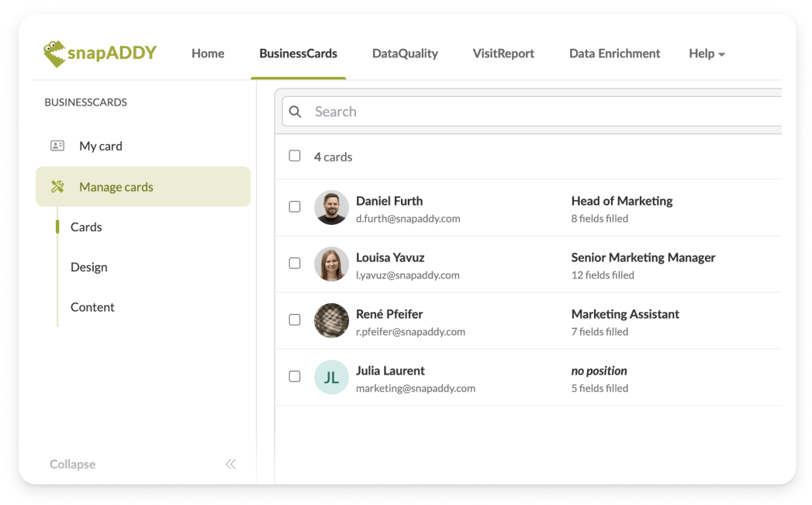The height and width of the screenshot is (505, 812).
Task: Go to the Home tab
Action: [x=208, y=54]
